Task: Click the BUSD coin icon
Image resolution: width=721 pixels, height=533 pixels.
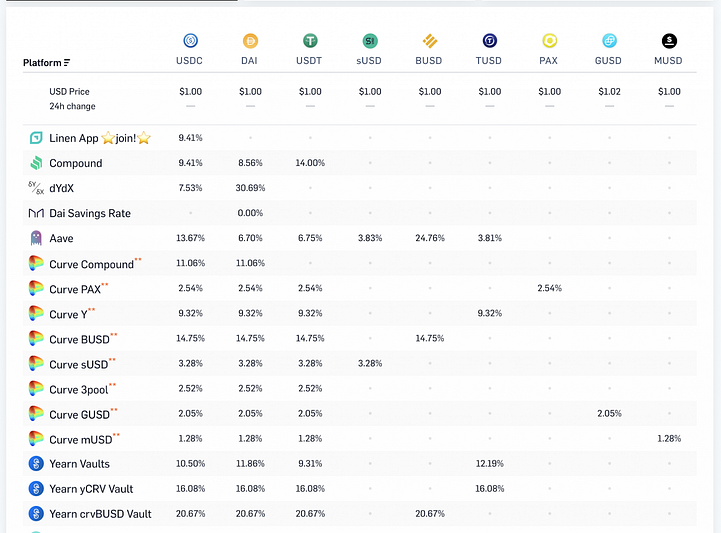Action: pyautogui.click(x=430, y=41)
